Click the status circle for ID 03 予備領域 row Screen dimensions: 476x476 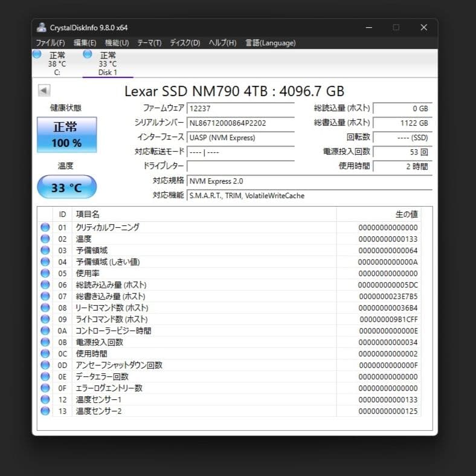(x=45, y=250)
